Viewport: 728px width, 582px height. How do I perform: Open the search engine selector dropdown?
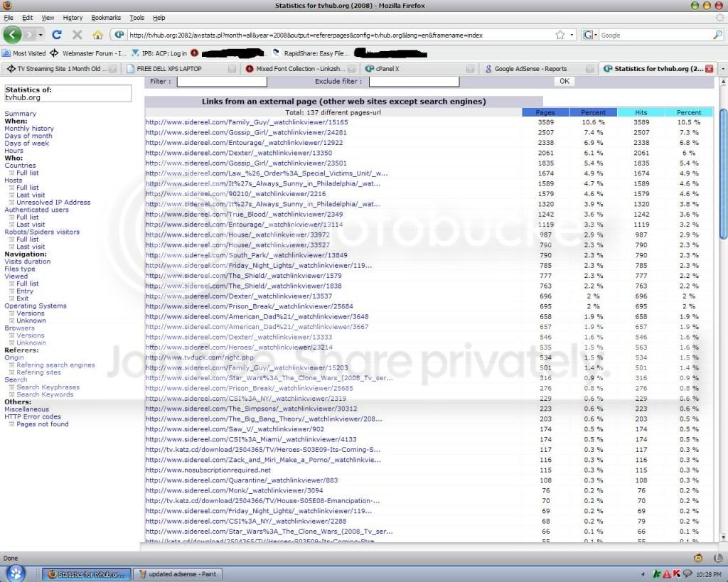tap(589, 35)
